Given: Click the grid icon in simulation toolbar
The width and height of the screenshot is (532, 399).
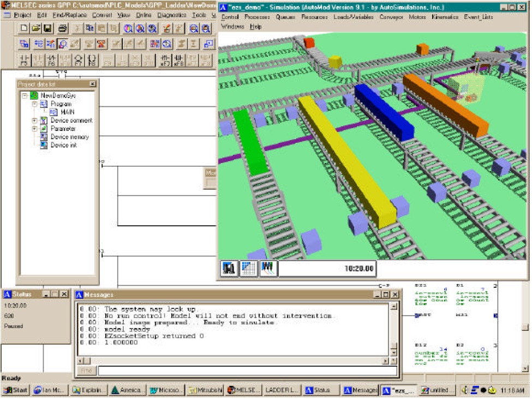Looking at the screenshot, I should click(x=248, y=268).
